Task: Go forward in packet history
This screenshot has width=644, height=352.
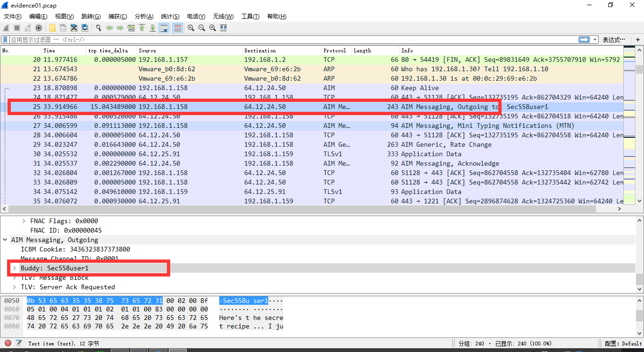Action: coord(120,28)
